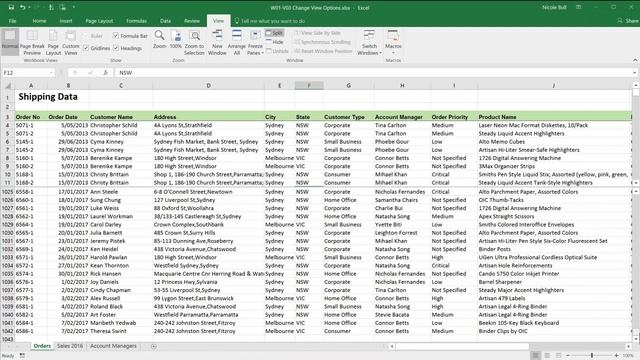Add a new sheet with plus icon
Viewport: 640px width, 360px height.
153,346
